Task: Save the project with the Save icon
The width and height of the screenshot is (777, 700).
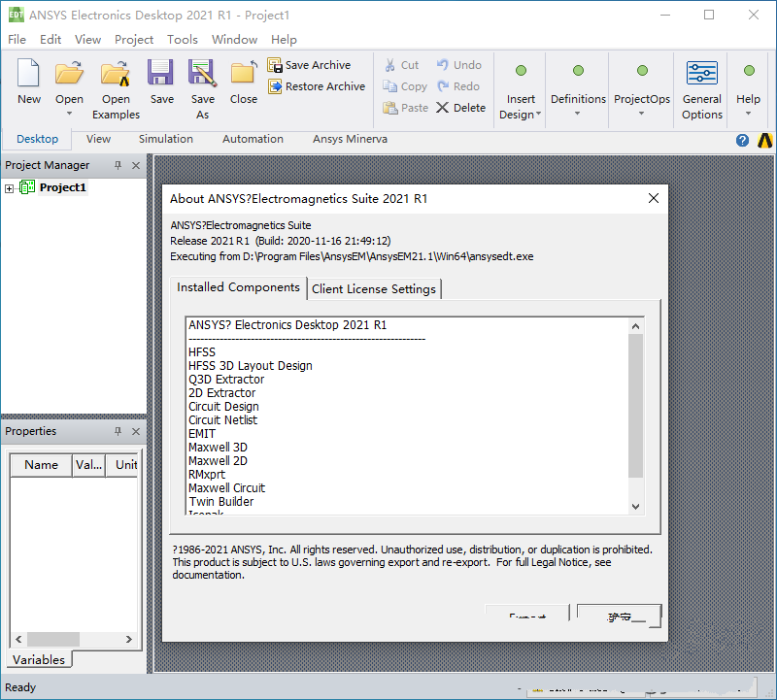Action: (x=160, y=72)
